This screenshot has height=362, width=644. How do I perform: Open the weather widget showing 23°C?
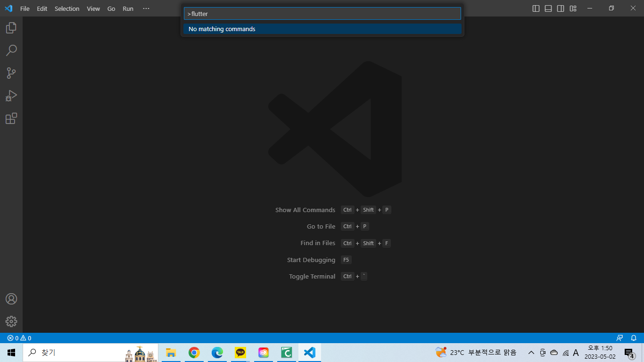pos(476,353)
